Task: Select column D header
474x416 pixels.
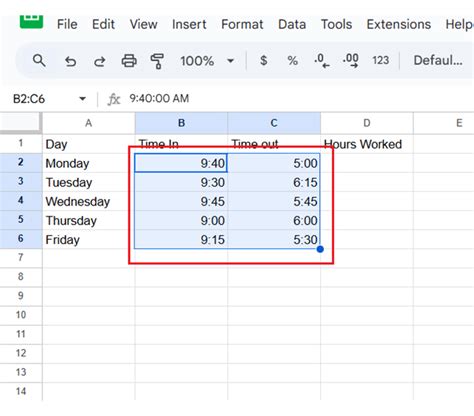Action: (x=367, y=123)
